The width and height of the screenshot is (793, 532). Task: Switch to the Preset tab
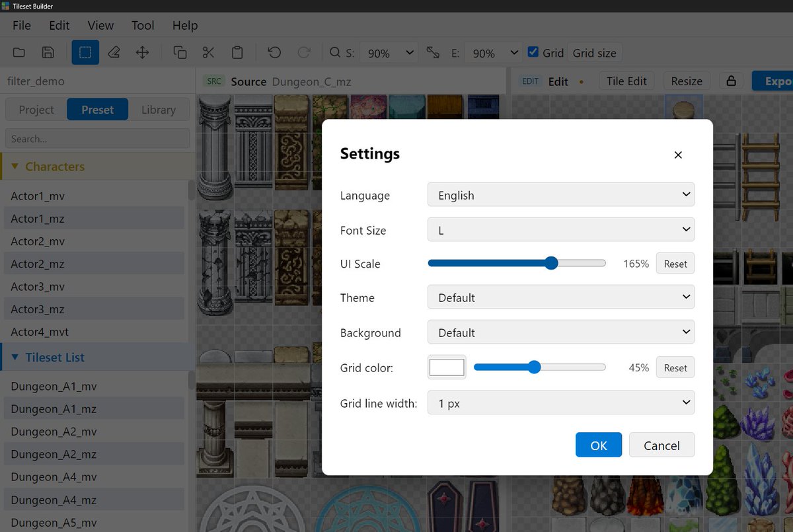click(x=98, y=110)
